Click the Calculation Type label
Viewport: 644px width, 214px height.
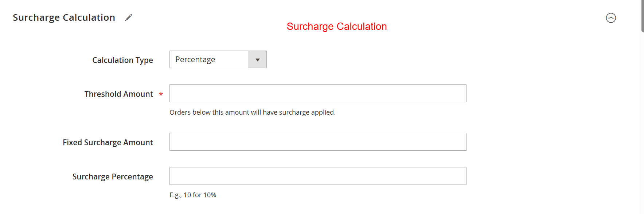pos(122,60)
